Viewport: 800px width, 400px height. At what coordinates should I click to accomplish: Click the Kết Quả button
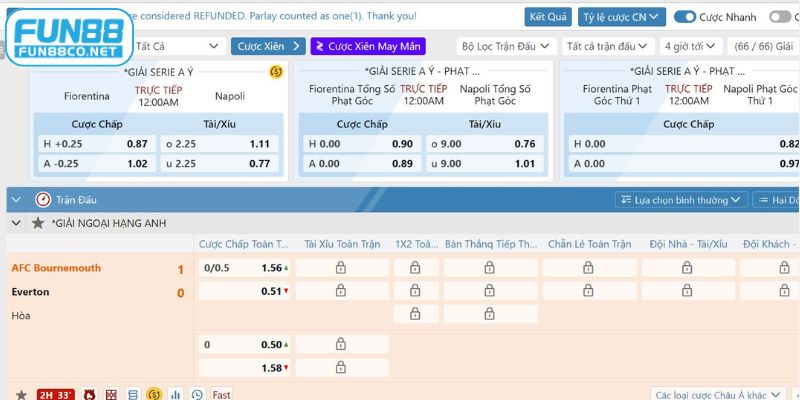pyautogui.click(x=547, y=17)
